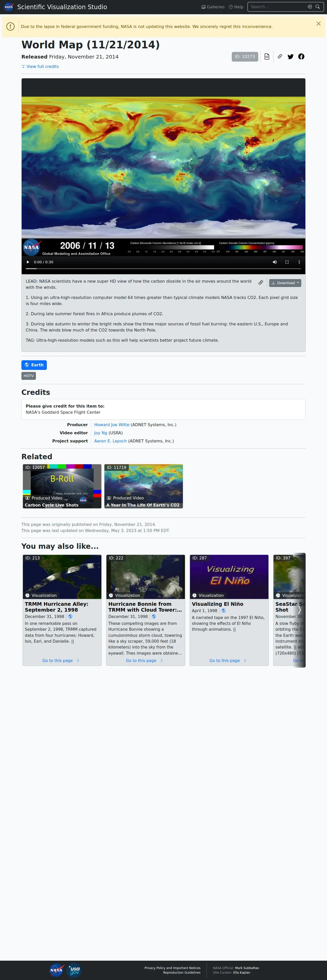Click the ID: 10273 badge button
Screen dimensions: 327x980
[245, 57]
